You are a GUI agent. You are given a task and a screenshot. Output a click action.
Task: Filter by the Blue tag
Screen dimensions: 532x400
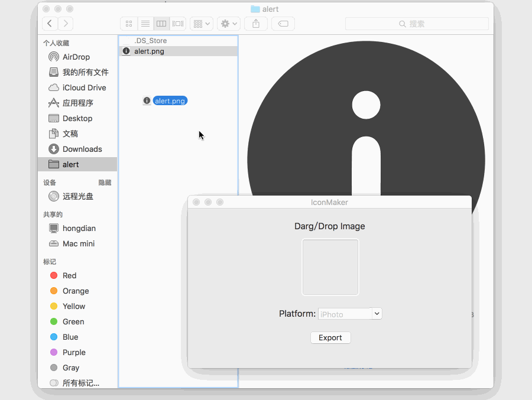77,337
